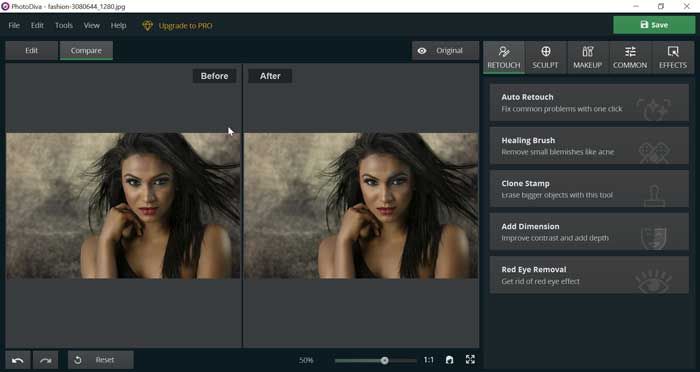Click the fit to screen icon
Screen dimensions: 700x372
(x=450, y=360)
